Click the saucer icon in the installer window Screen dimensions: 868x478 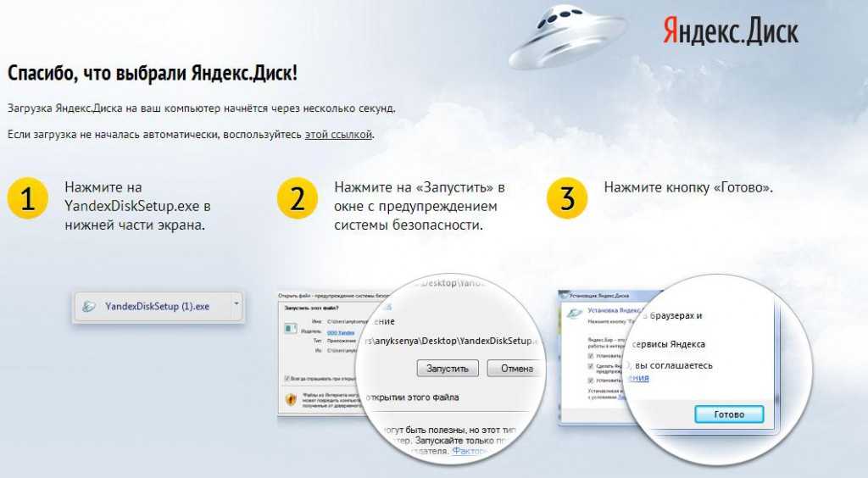tap(572, 314)
